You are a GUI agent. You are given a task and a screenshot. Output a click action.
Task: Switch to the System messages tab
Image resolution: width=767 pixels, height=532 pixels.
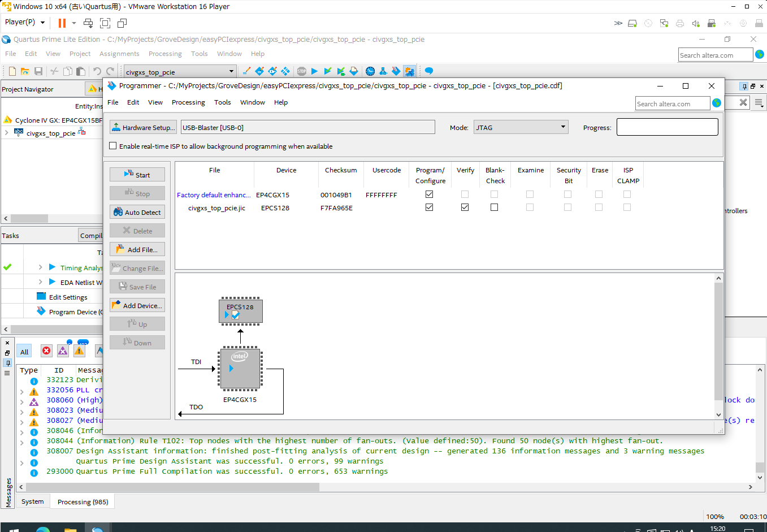33,501
